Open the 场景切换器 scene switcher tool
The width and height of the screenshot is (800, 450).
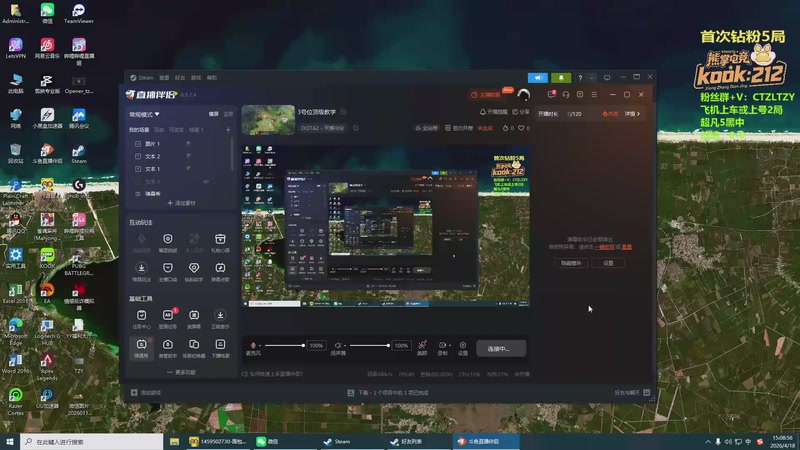pyautogui.click(x=194, y=348)
